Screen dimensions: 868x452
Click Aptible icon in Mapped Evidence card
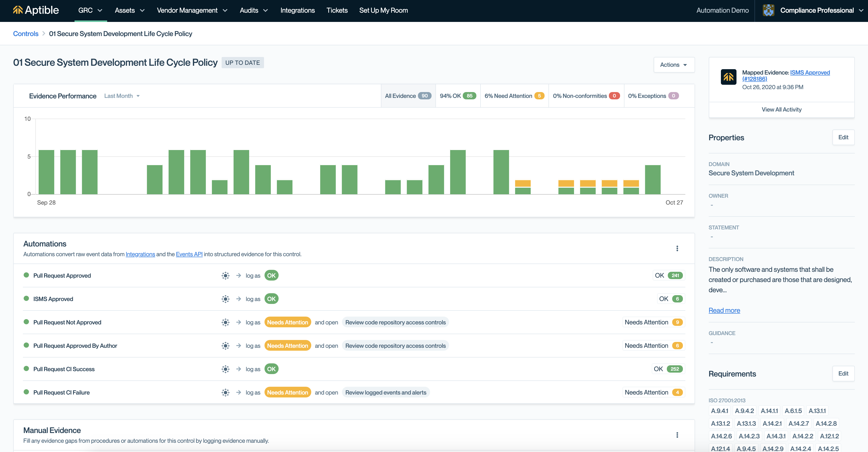click(x=728, y=77)
